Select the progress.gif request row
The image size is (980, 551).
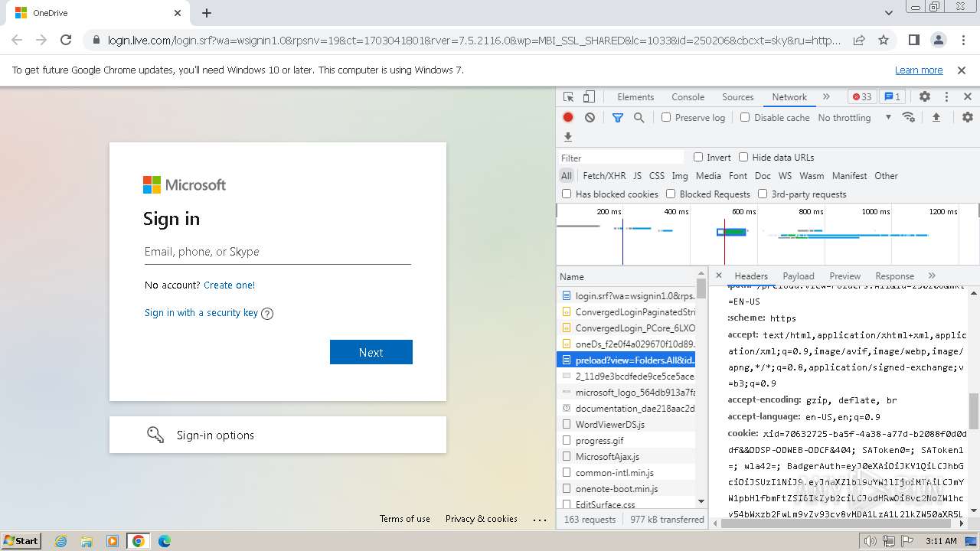click(x=628, y=440)
